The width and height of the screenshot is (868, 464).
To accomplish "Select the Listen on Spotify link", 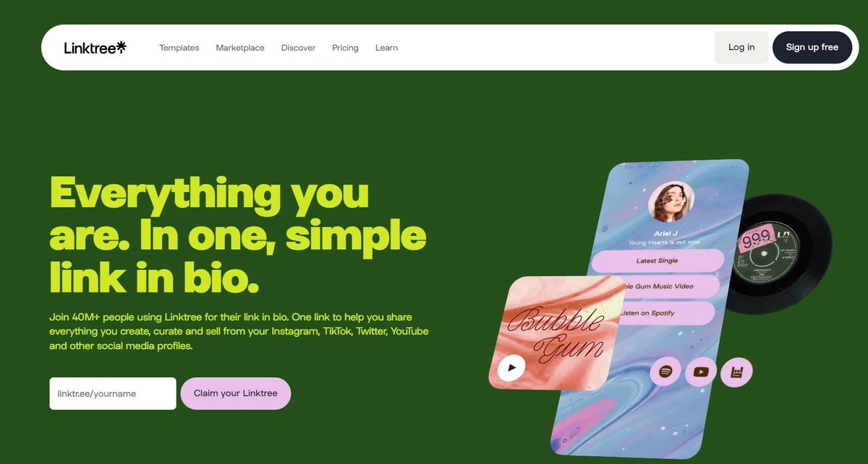I will tap(665, 313).
